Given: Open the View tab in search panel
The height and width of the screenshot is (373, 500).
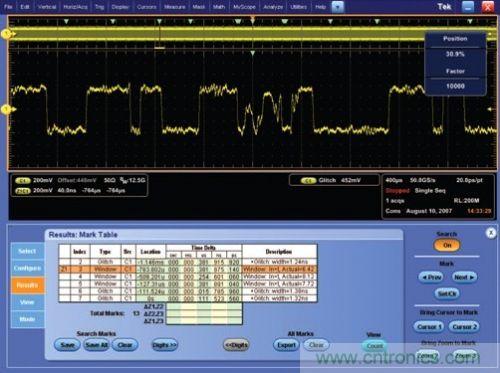Looking at the screenshot, I should [27, 302].
